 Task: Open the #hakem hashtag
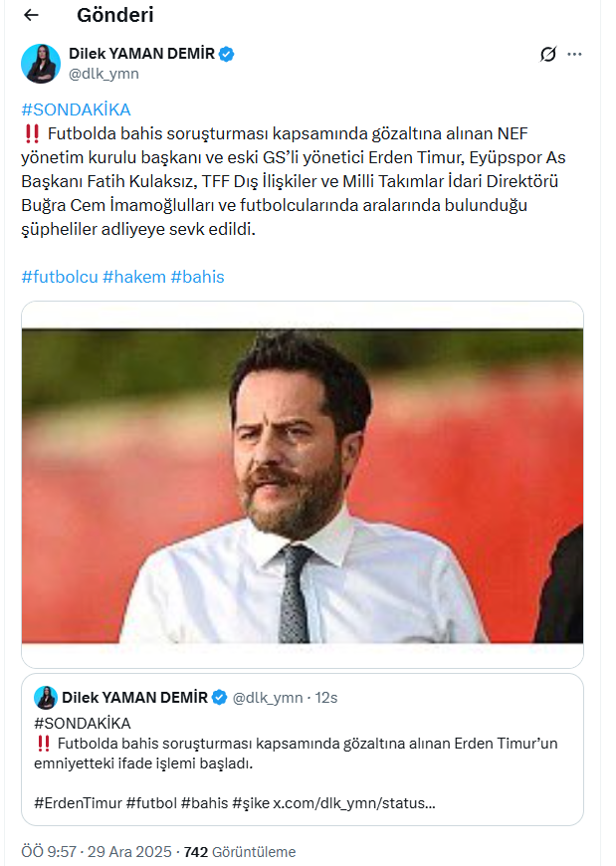pyautogui.click(x=131, y=277)
